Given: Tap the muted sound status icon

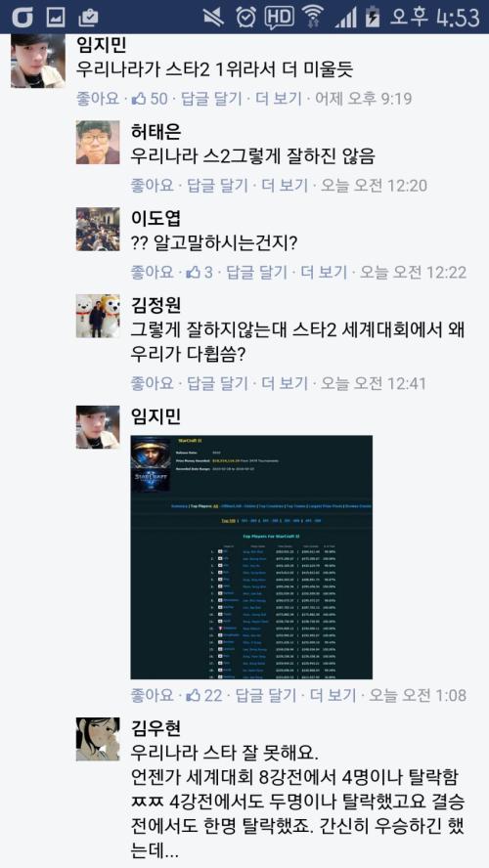Looking at the screenshot, I should [215, 18].
